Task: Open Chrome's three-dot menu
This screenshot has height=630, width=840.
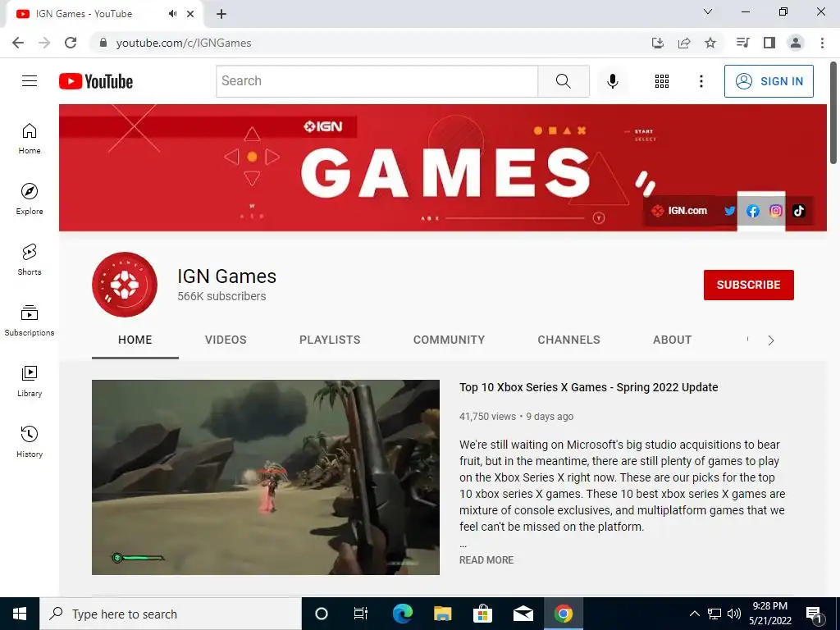Action: point(822,43)
